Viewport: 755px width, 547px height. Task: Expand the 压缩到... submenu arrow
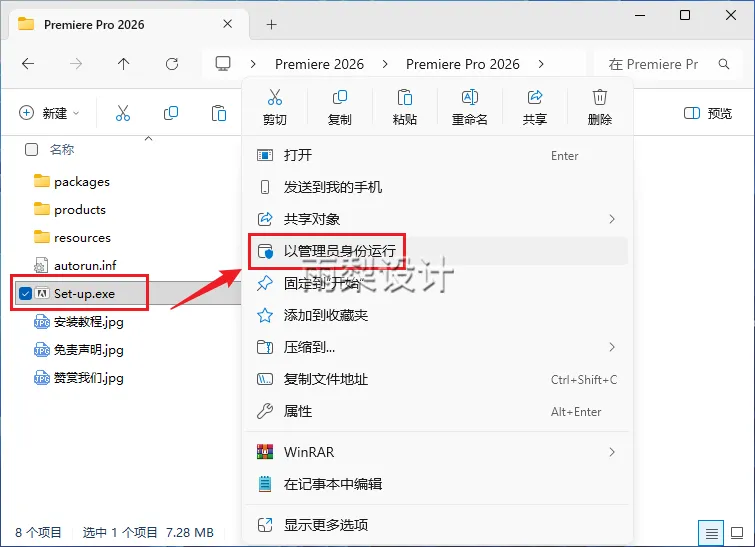click(612, 347)
